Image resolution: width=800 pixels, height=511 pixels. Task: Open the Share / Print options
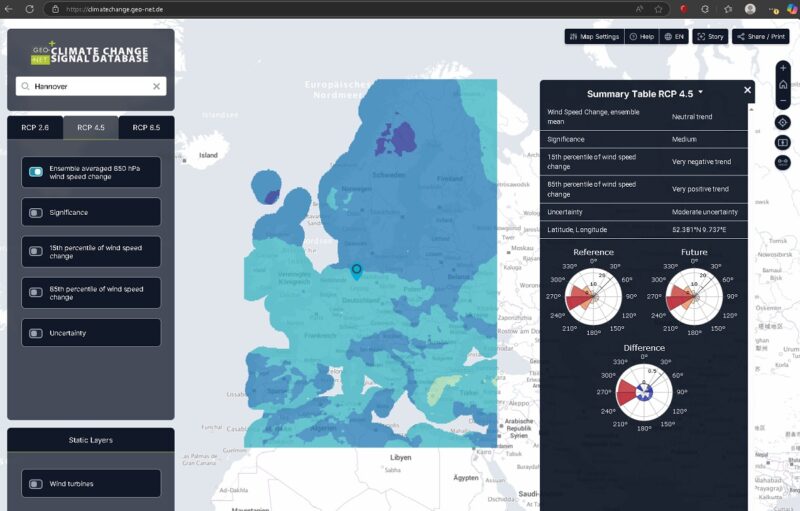point(763,36)
